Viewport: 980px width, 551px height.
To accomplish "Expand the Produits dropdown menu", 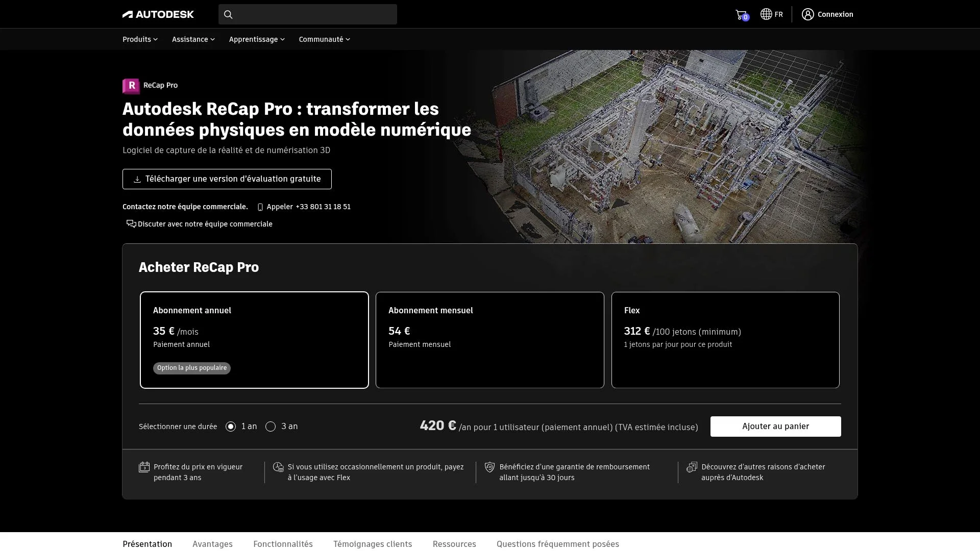I will [x=140, y=39].
